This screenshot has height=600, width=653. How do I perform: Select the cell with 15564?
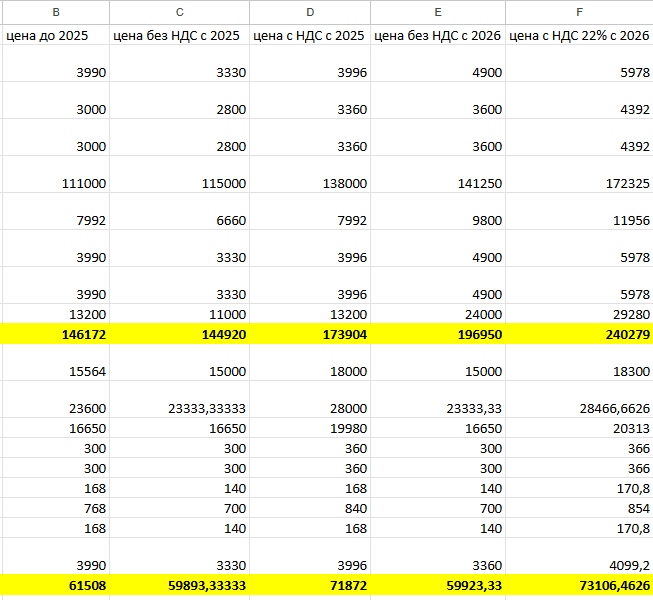[x=55, y=371]
